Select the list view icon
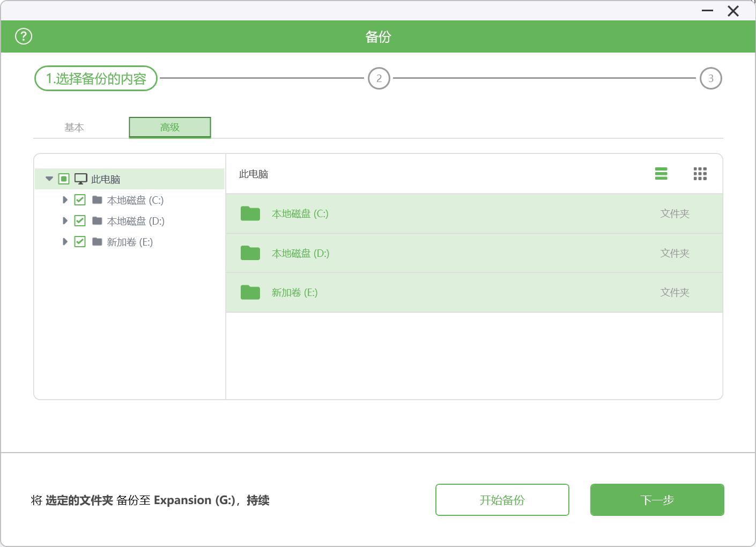 tap(661, 174)
